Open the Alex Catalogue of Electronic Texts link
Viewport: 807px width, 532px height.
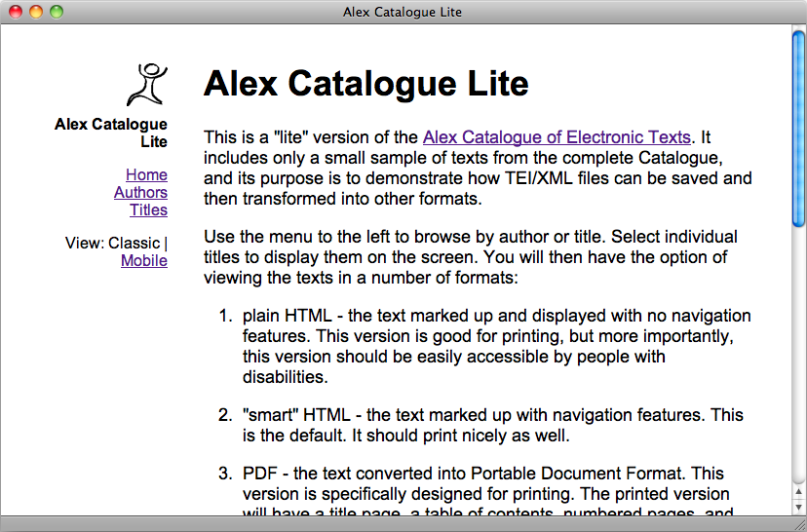556,137
